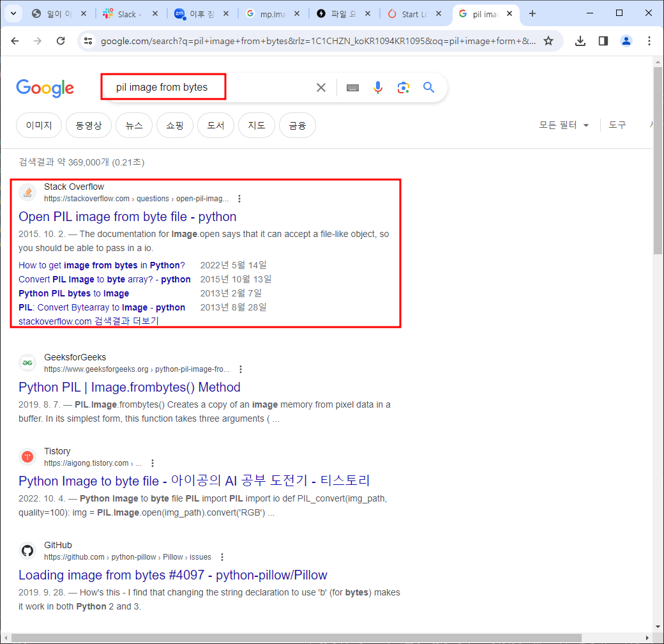Reload the current page
This screenshot has width=664, height=644.
[61, 41]
